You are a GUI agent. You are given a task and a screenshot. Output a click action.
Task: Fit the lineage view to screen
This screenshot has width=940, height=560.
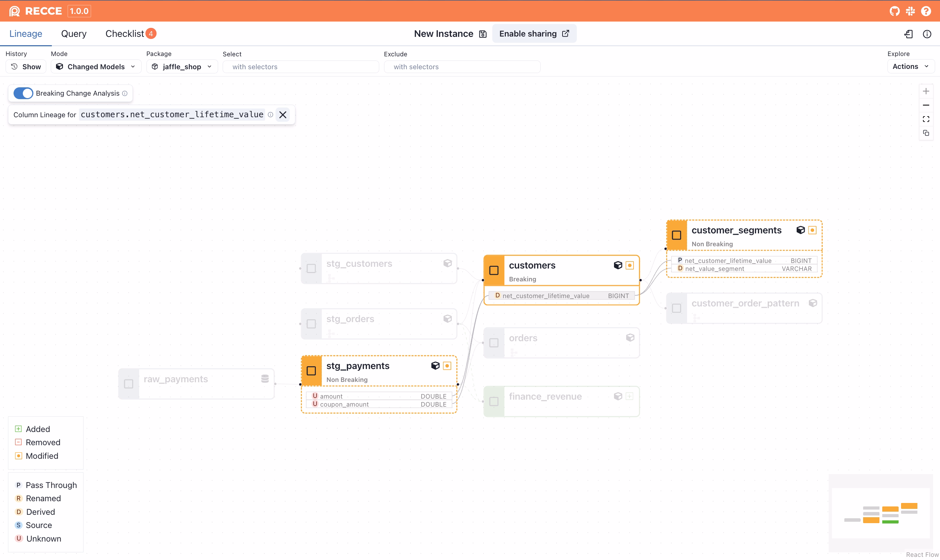point(926,119)
